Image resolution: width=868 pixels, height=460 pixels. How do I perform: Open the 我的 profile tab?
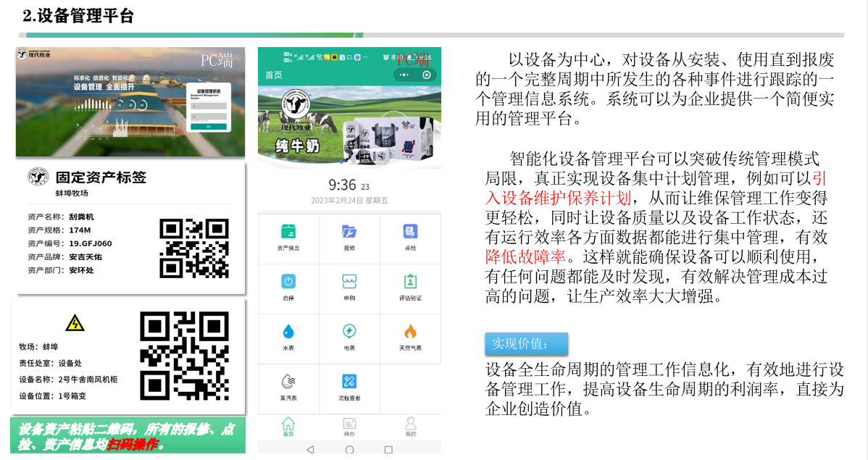pyautogui.click(x=410, y=427)
